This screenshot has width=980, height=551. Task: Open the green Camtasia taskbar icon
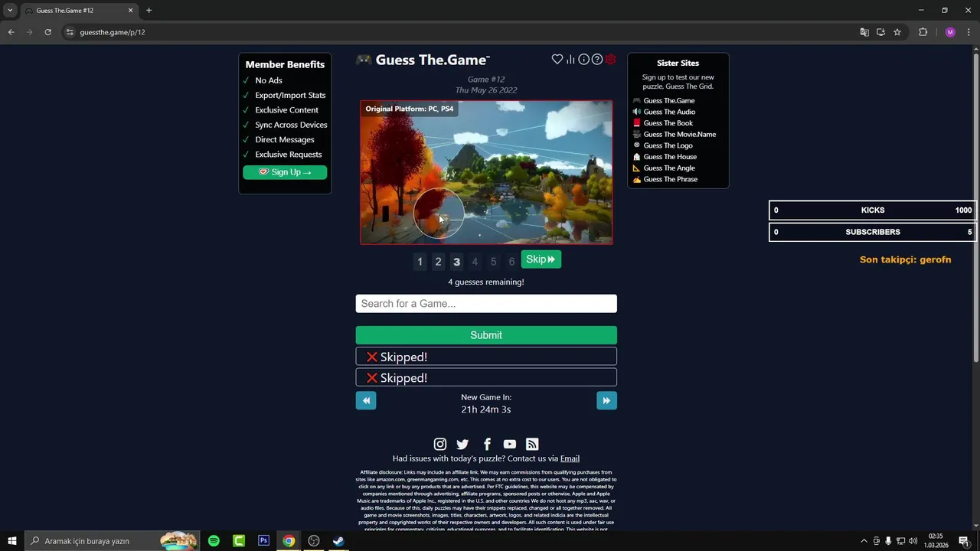239,541
